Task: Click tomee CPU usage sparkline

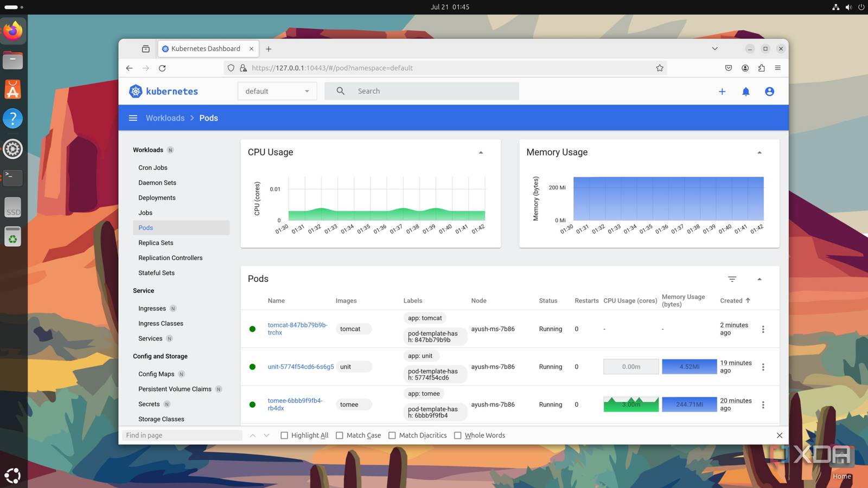Action: [x=631, y=404]
